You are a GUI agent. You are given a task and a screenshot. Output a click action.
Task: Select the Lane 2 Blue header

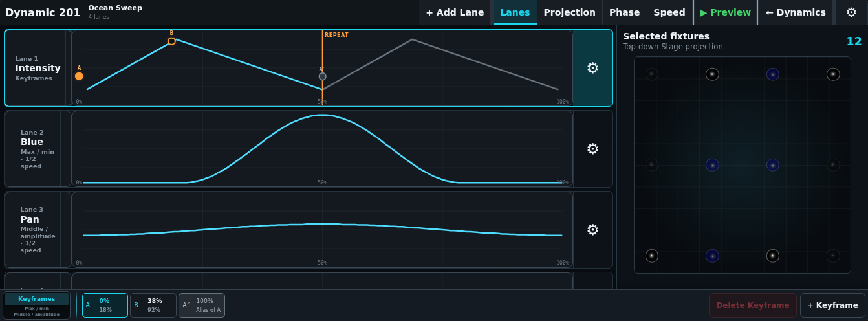click(38, 149)
